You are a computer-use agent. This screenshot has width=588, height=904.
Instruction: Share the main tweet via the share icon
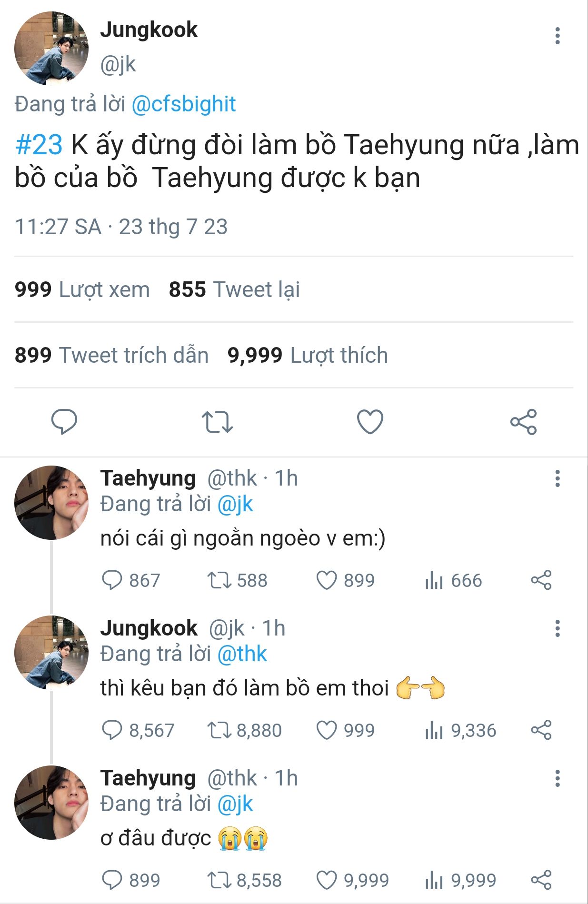[x=523, y=422]
